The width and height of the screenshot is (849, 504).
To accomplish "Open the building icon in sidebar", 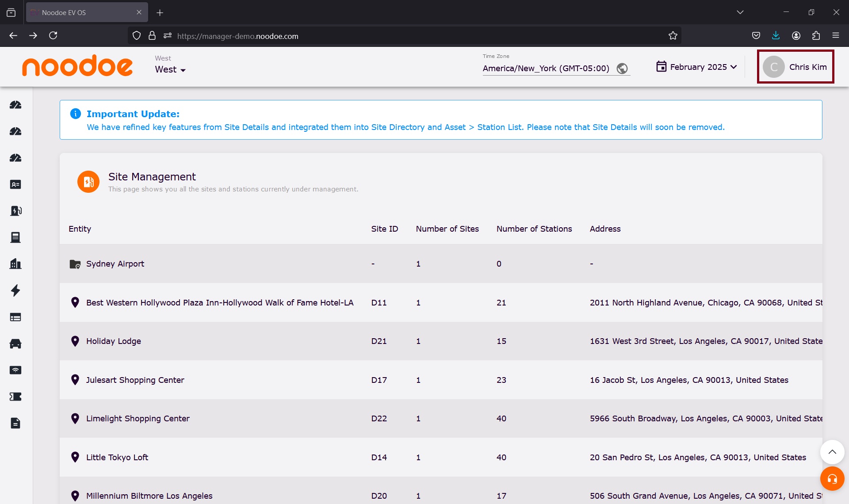I will tap(15, 264).
